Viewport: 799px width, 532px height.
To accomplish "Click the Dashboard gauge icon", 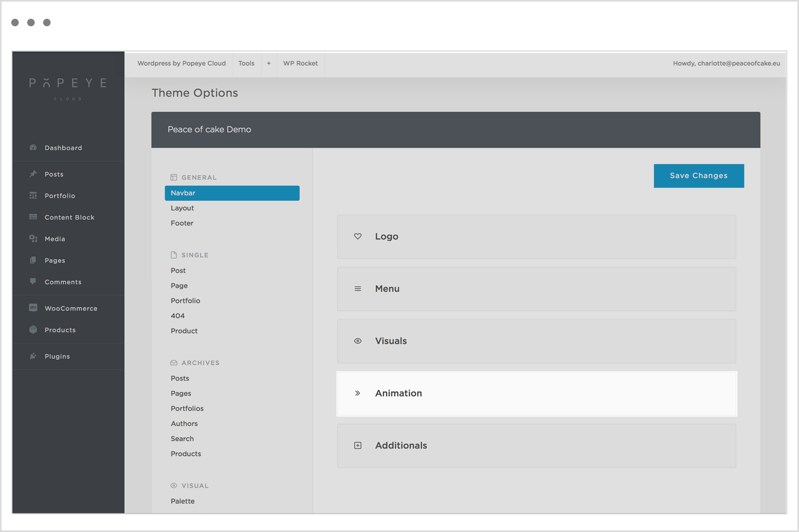I will 33,147.
